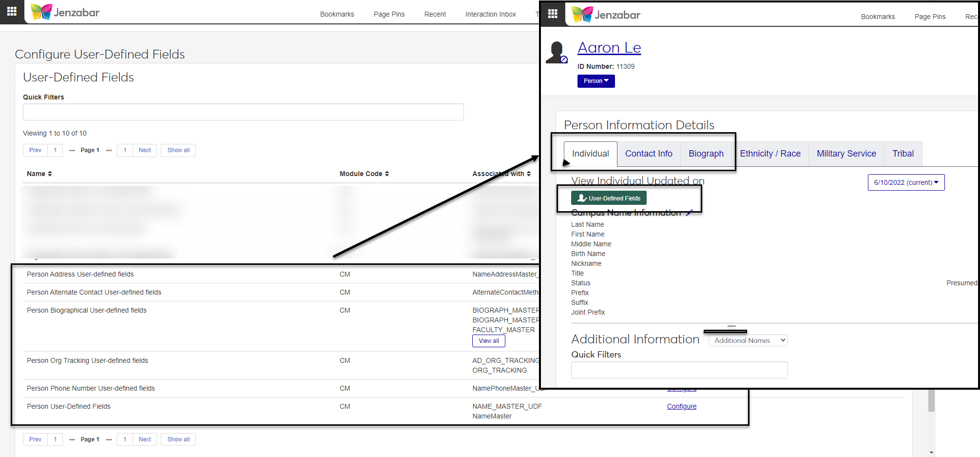980x457 pixels.
Task: Open the app grid menu icon at top left
Action: click(x=12, y=11)
